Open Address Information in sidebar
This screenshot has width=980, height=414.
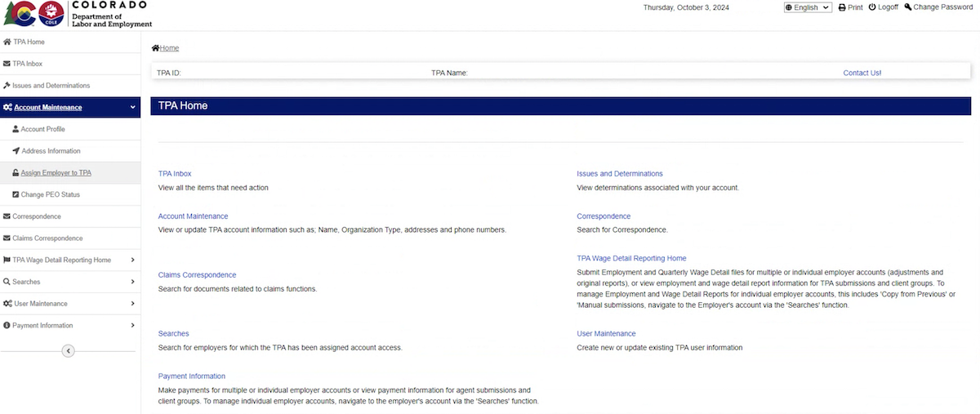(50, 151)
